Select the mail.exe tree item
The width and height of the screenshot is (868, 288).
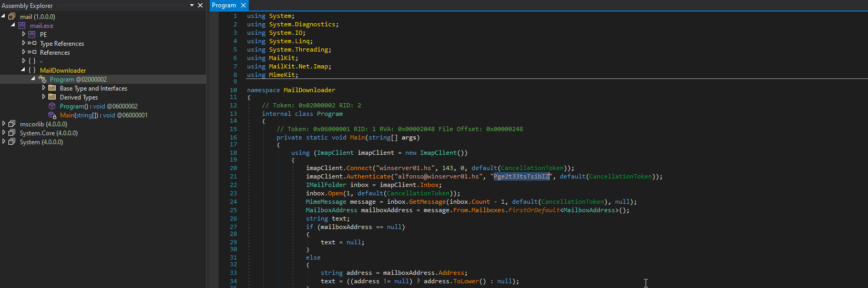pos(42,26)
